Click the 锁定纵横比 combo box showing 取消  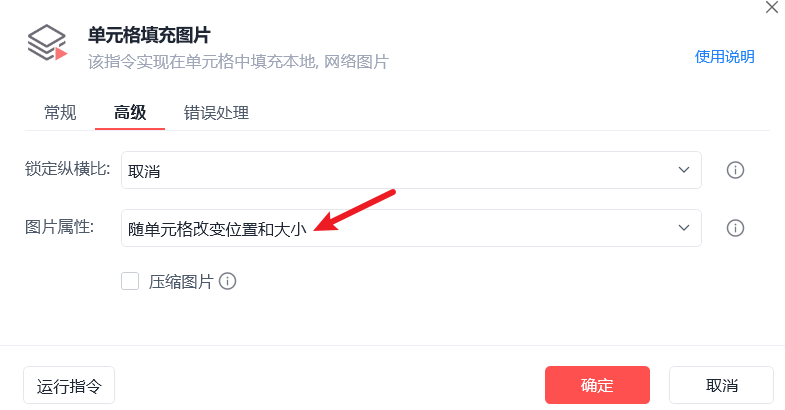[x=400, y=170]
